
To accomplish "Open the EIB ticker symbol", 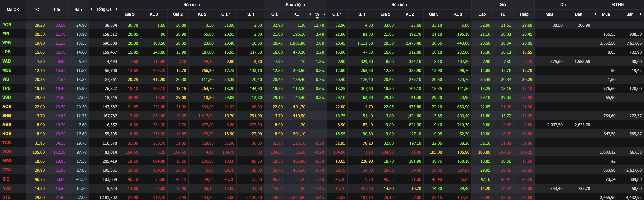I will [x=6, y=34].
